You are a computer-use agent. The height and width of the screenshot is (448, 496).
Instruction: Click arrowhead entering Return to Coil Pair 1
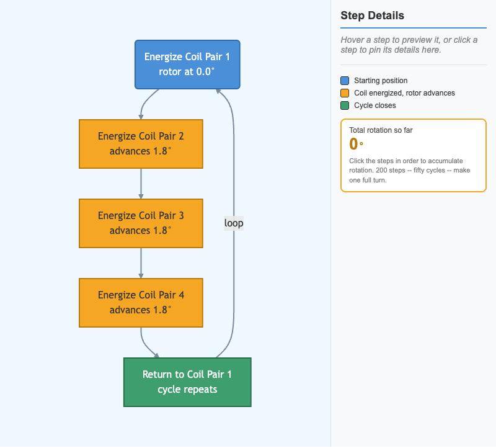coord(156,355)
